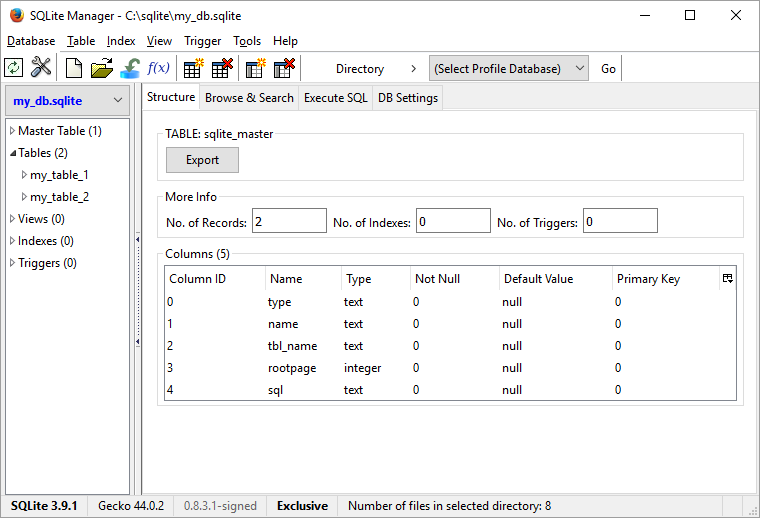Click the green Refresh icon in toolbar

click(14, 68)
